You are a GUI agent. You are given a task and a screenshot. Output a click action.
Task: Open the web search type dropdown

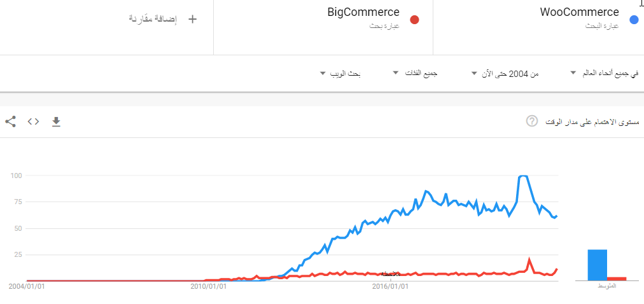340,73
